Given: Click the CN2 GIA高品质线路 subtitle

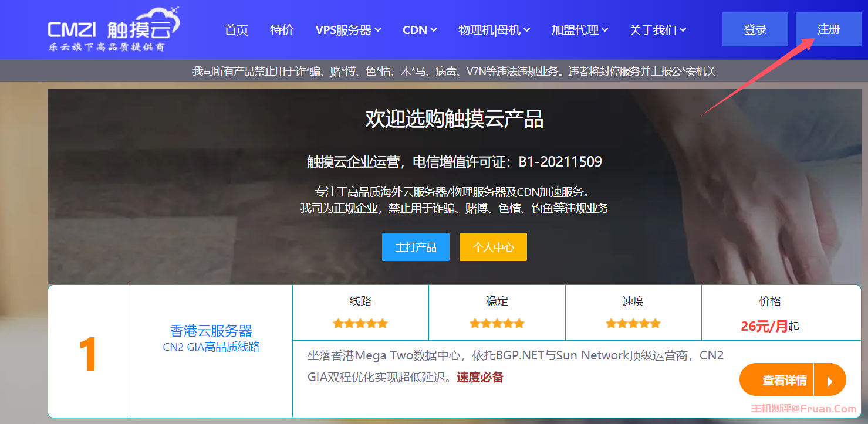Looking at the screenshot, I should coord(211,347).
